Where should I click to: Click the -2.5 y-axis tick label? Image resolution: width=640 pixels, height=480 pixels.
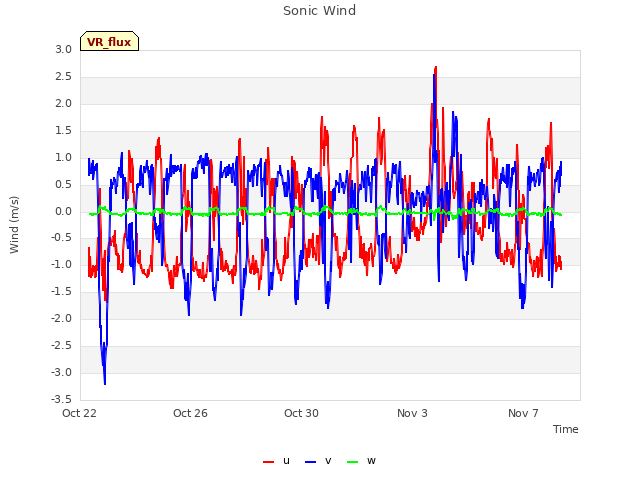click(62, 346)
